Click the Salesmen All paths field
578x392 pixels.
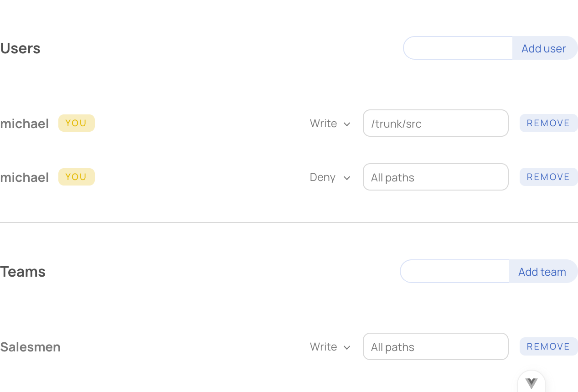tap(436, 346)
